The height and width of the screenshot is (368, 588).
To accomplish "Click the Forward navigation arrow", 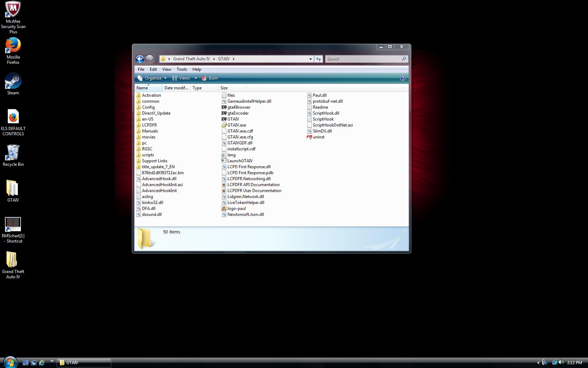I will pyautogui.click(x=149, y=59).
